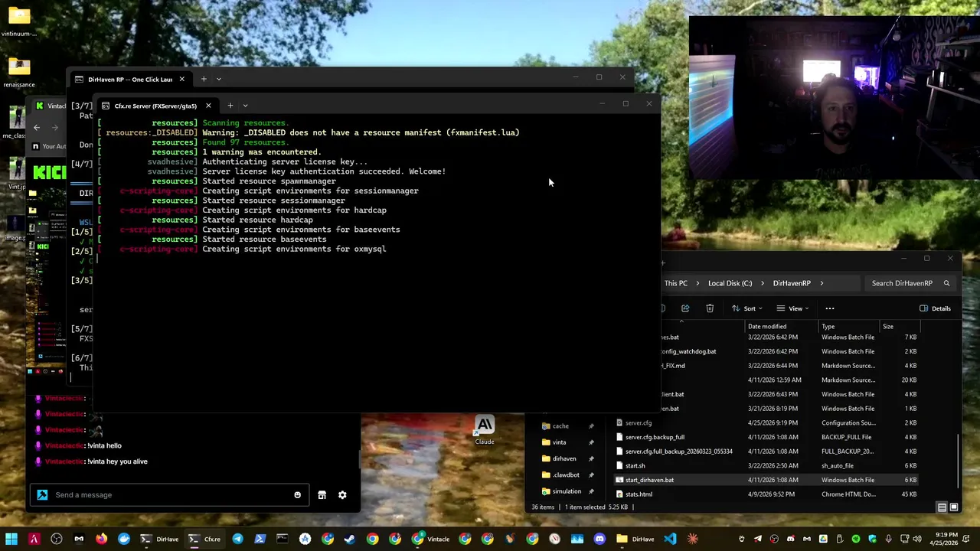
Task: Close the DirHaven RP launcher tab
Action: 181,79
